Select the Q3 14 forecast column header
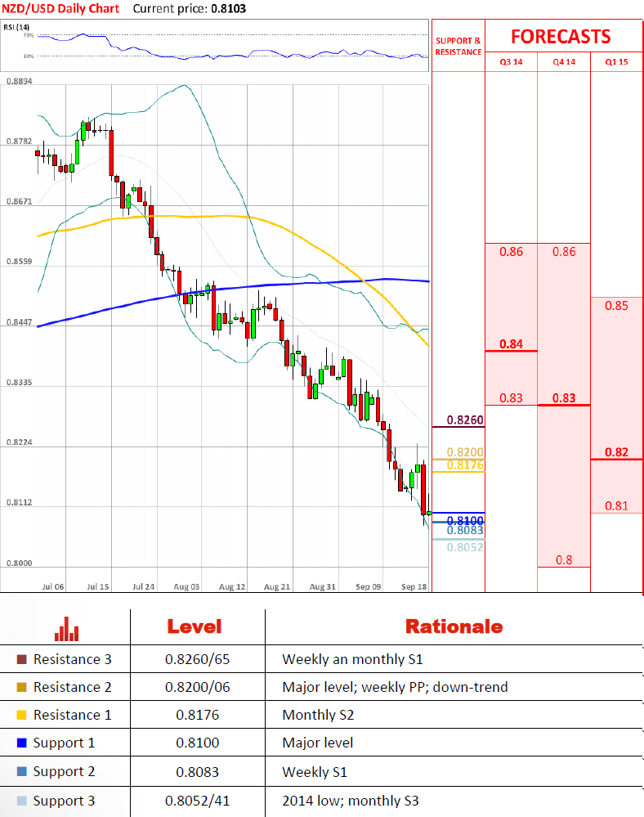 [512, 62]
